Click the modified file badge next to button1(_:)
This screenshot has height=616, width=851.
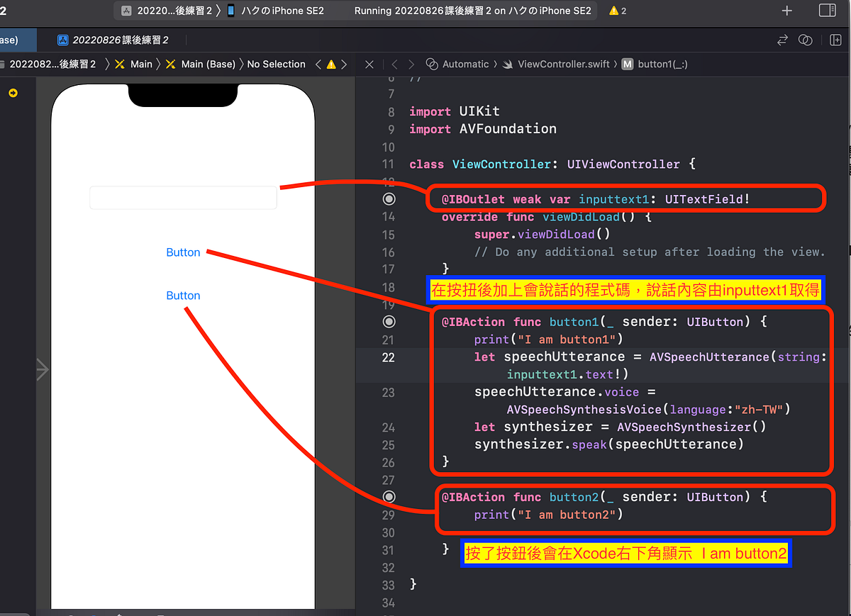click(x=627, y=64)
